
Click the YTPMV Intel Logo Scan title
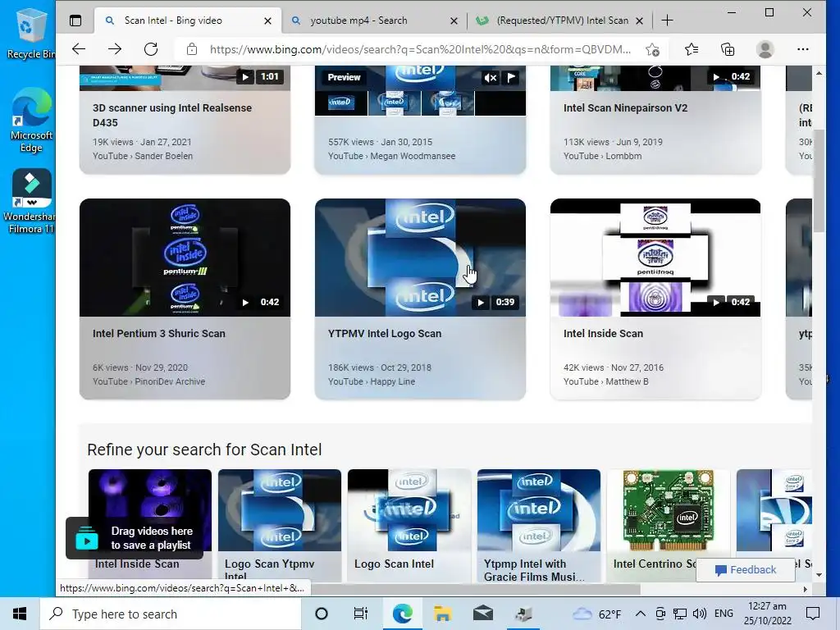point(385,333)
